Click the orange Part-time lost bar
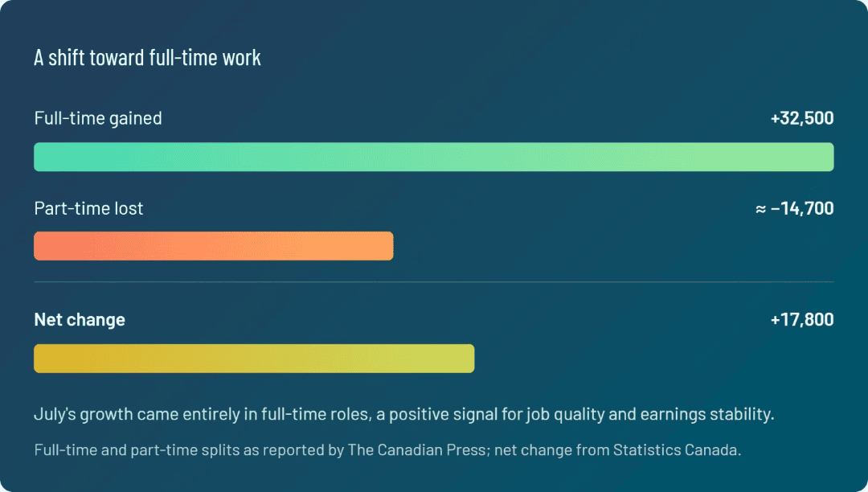This screenshot has width=868, height=492. [214, 246]
